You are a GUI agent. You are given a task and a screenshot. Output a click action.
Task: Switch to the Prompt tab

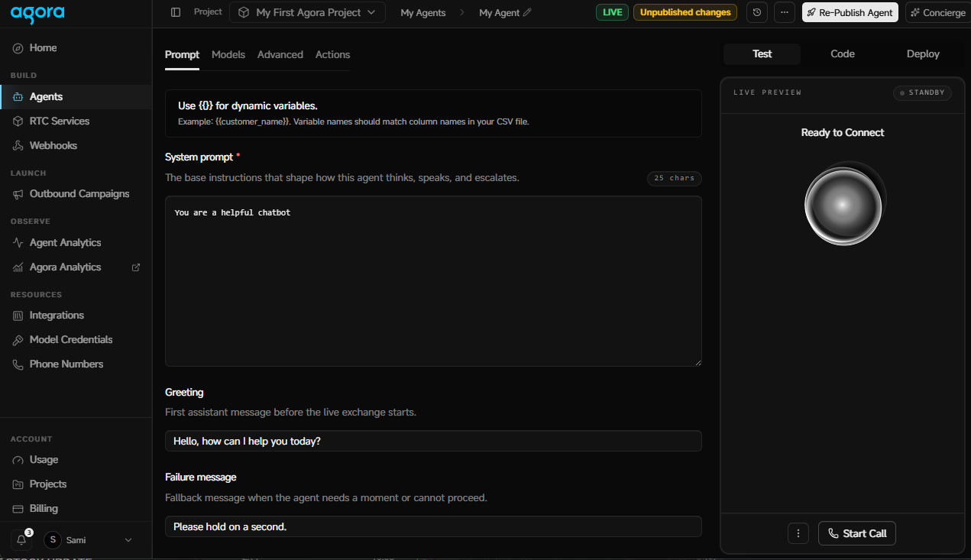click(x=182, y=54)
